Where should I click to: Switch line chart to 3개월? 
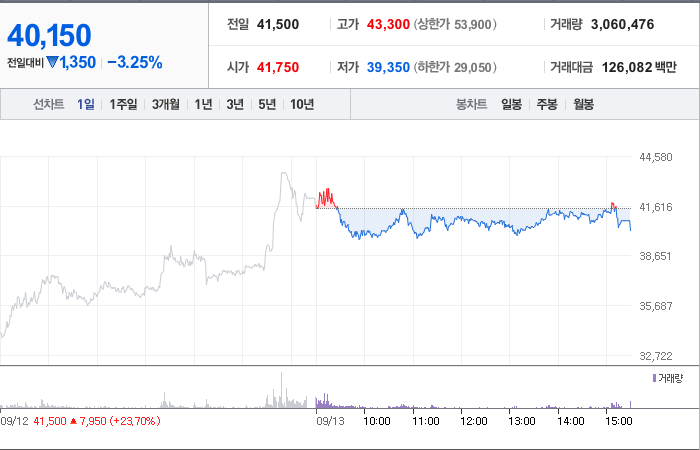tap(166, 104)
